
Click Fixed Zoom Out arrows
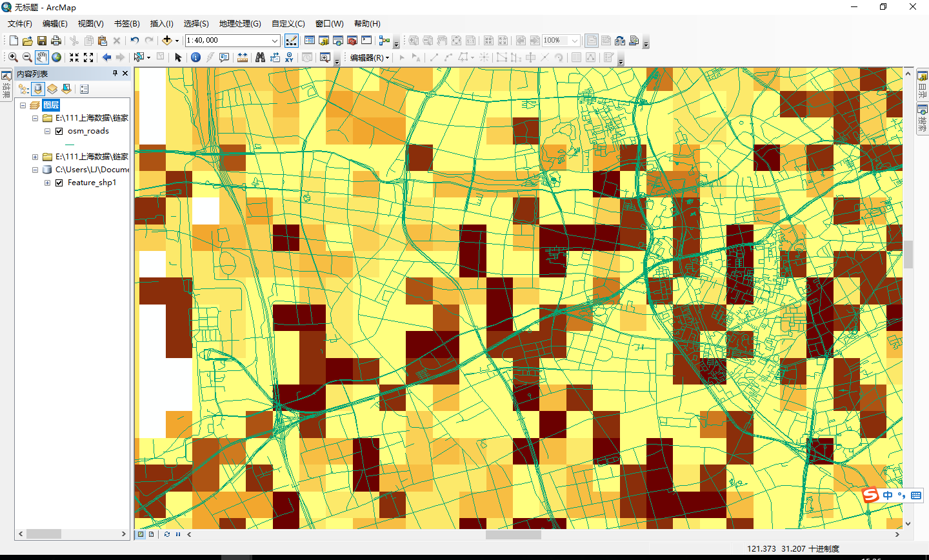point(88,57)
